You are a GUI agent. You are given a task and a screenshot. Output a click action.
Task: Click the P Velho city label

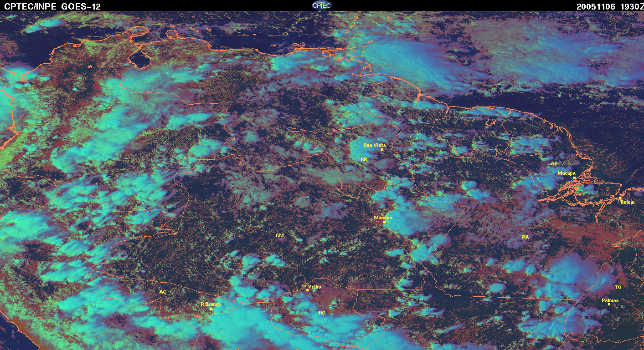pos(312,287)
